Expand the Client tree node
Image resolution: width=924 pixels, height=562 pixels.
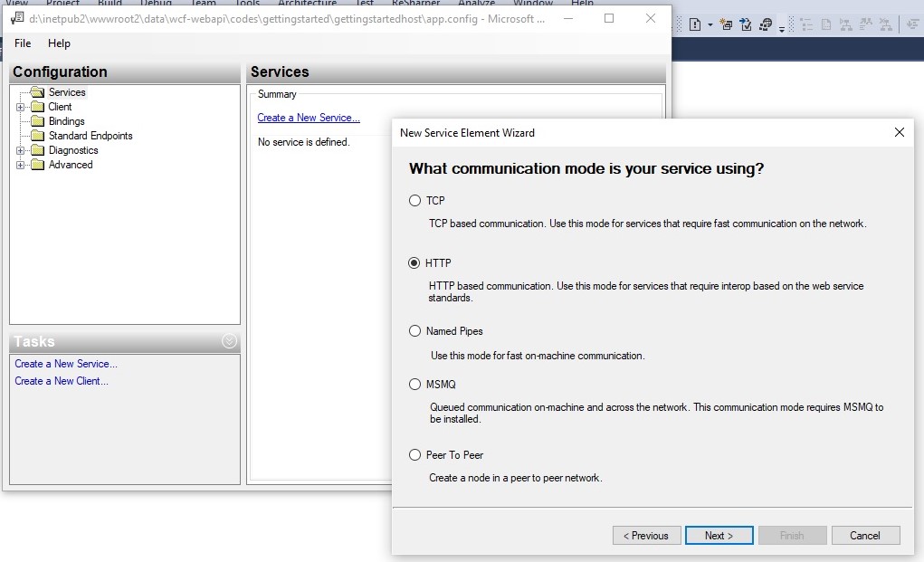(x=19, y=107)
